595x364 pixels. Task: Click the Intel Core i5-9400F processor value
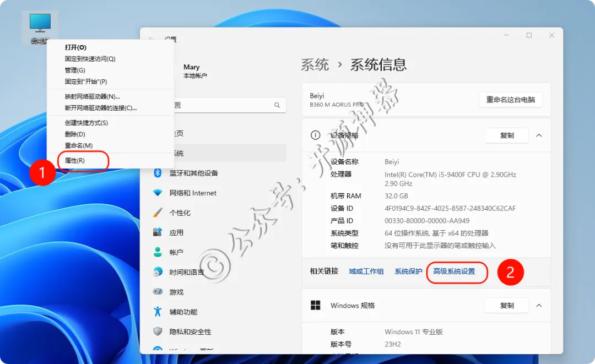point(451,179)
